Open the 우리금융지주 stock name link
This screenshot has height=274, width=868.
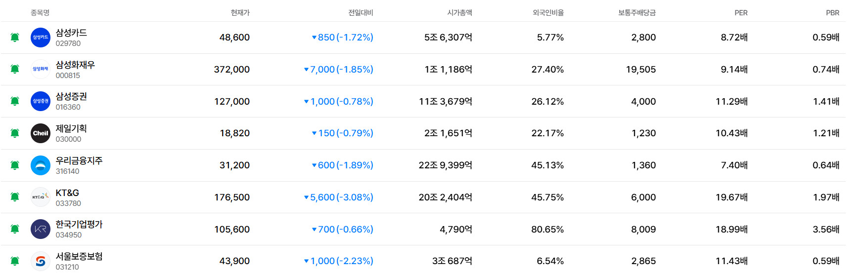79,160
